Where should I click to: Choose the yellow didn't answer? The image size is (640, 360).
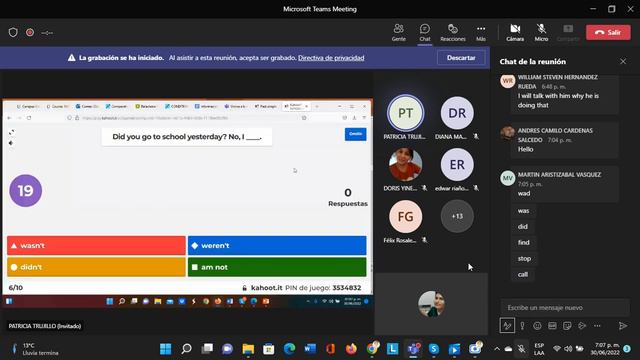coord(96,267)
